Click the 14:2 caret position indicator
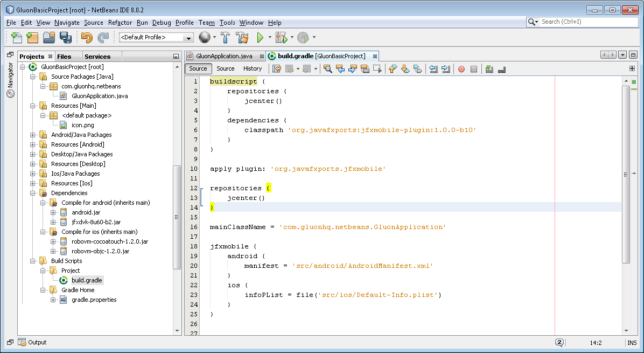The image size is (644, 353). [596, 343]
